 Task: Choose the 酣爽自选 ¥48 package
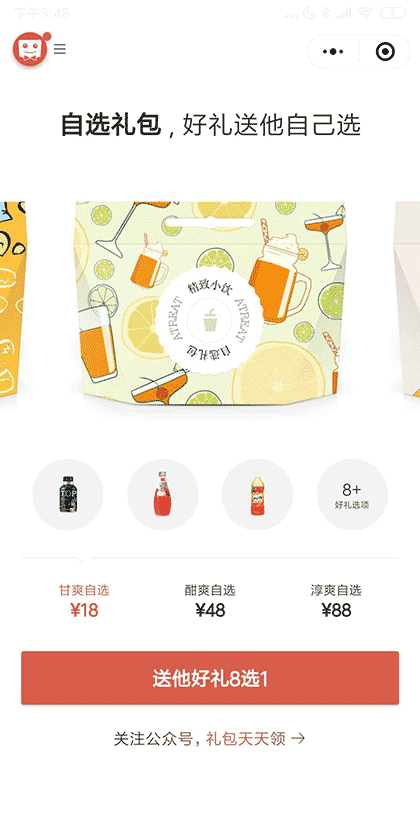tap(210, 601)
